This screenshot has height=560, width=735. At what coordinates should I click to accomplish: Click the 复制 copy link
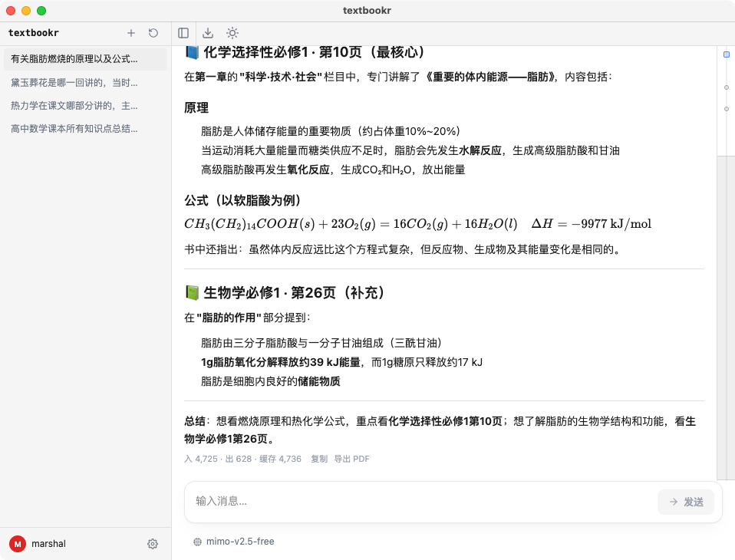pyautogui.click(x=318, y=459)
